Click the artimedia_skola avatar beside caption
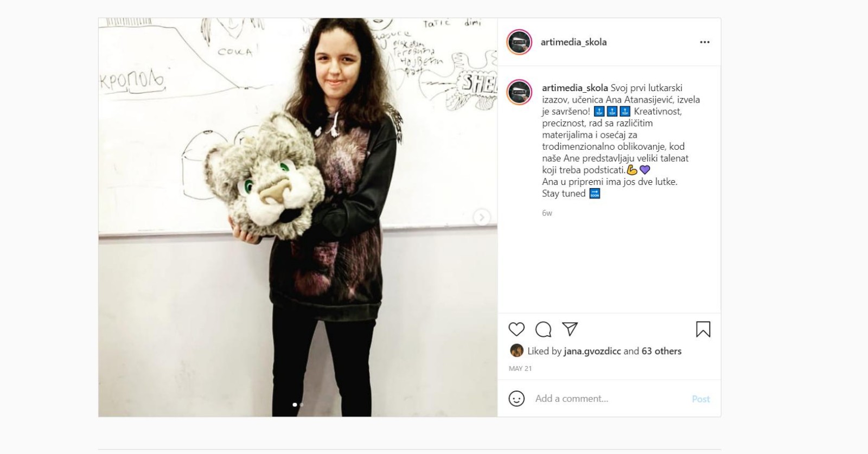Image resolution: width=868 pixels, height=454 pixels. pyautogui.click(x=519, y=92)
